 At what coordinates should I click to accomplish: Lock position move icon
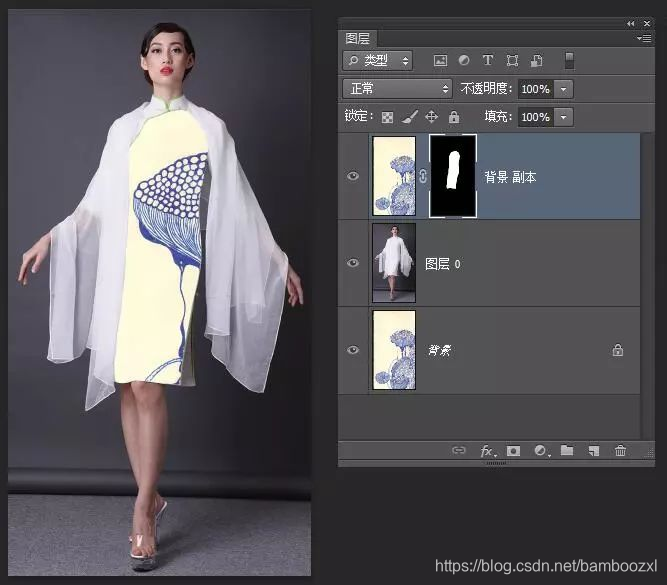(431, 117)
